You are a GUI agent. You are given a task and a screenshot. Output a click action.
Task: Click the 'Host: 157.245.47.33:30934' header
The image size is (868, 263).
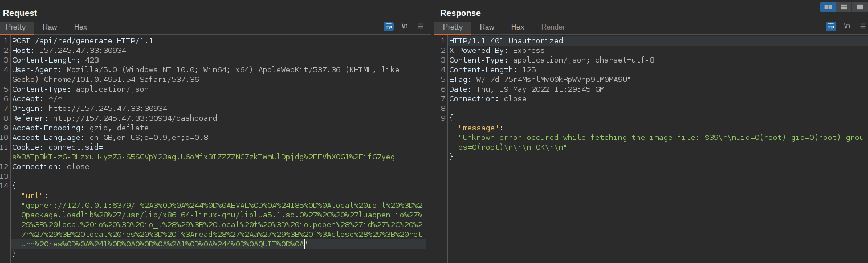[69, 51]
